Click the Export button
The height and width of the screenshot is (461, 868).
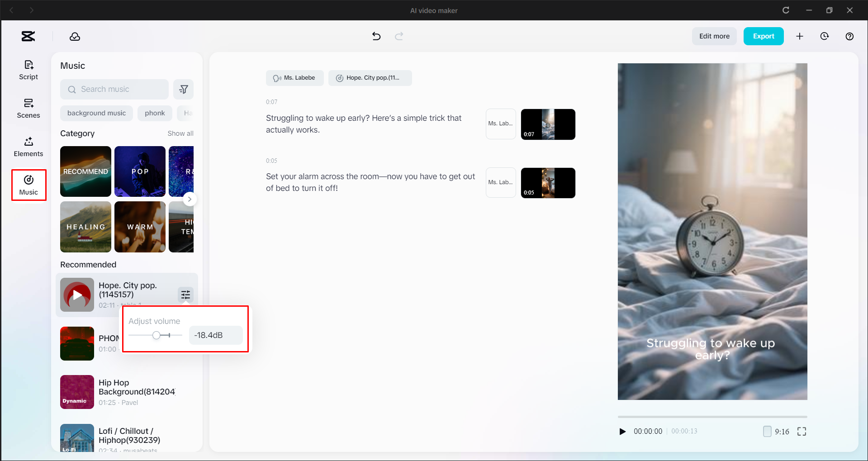tap(763, 36)
